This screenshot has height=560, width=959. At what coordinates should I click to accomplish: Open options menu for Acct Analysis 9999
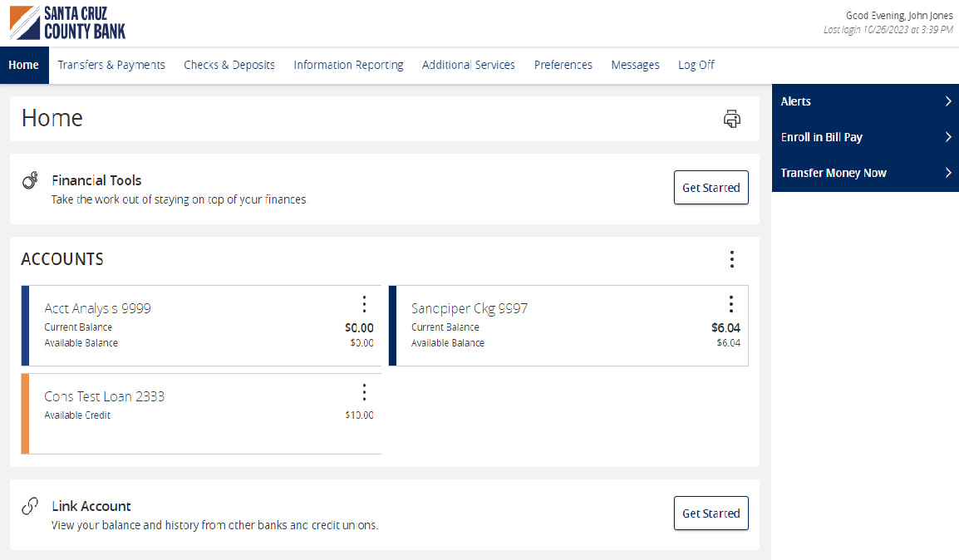[x=364, y=304]
